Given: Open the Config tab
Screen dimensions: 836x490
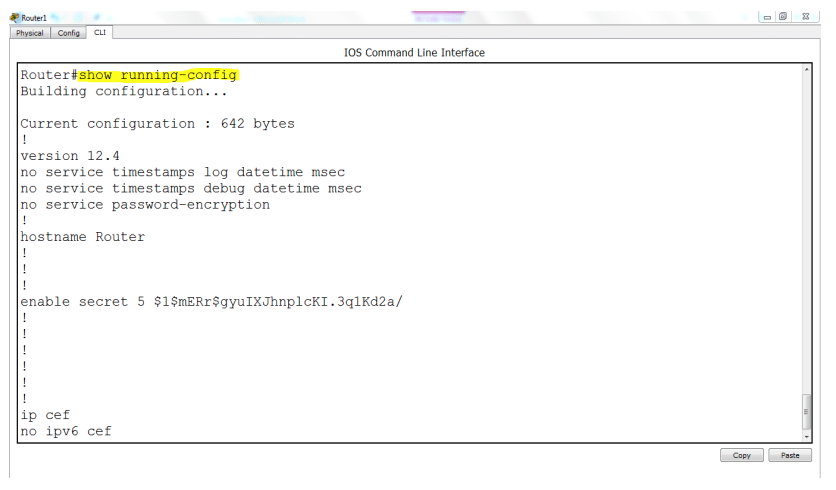Looking at the screenshot, I should [69, 33].
